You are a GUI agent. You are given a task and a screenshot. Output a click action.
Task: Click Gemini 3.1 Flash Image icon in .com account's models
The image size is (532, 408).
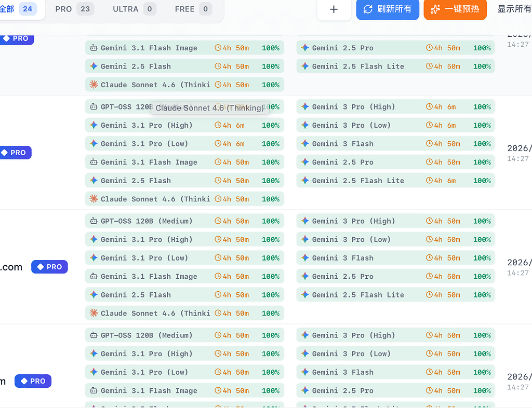(x=94, y=277)
